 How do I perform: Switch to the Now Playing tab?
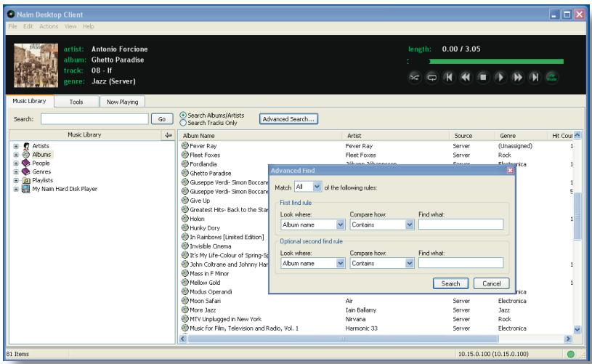122,102
